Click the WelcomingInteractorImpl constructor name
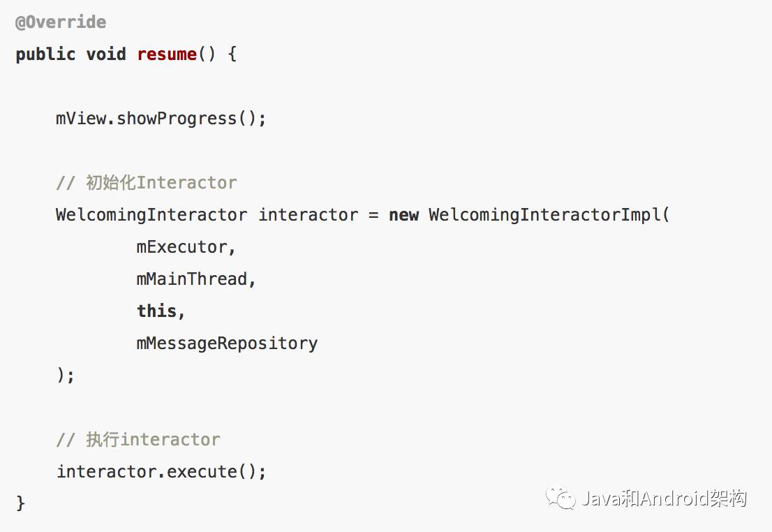Image resolution: width=772 pixels, height=532 pixels. 544,215
